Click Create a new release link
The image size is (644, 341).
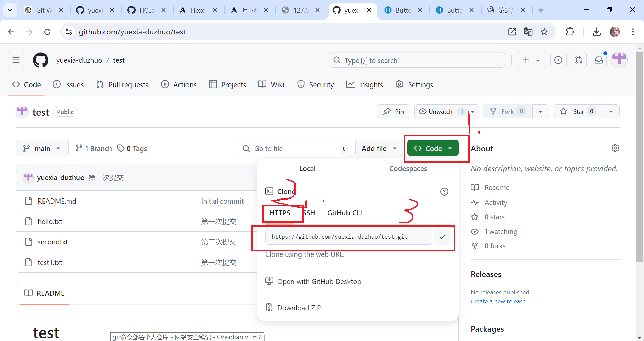tap(498, 301)
